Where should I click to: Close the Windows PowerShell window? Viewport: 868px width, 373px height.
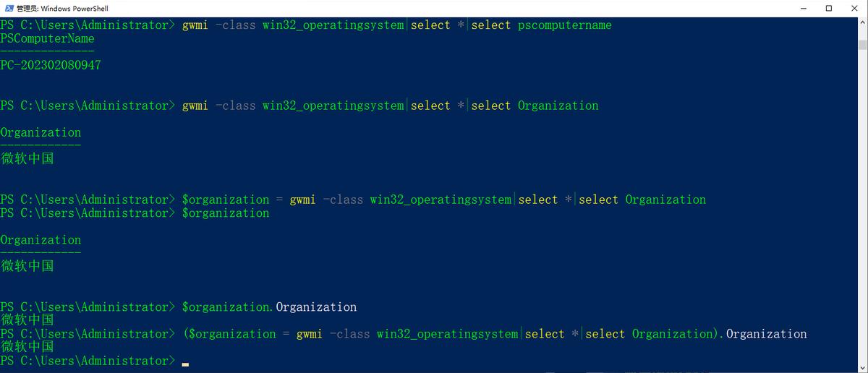[854, 8]
